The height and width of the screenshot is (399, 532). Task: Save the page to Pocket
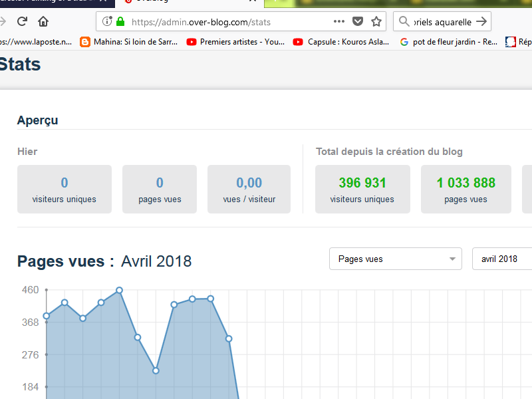(358, 22)
